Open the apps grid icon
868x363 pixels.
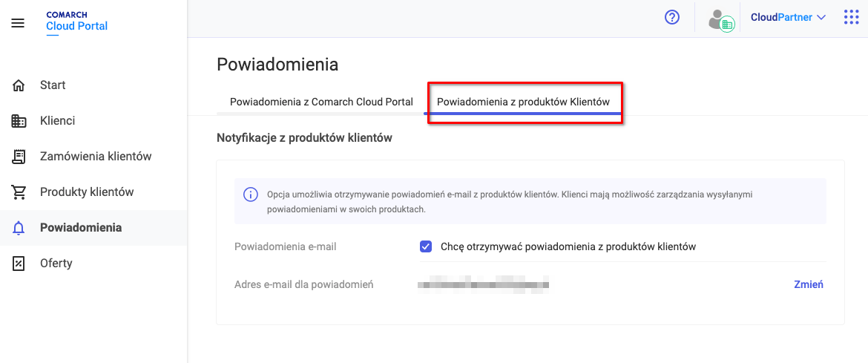[851, 17]
